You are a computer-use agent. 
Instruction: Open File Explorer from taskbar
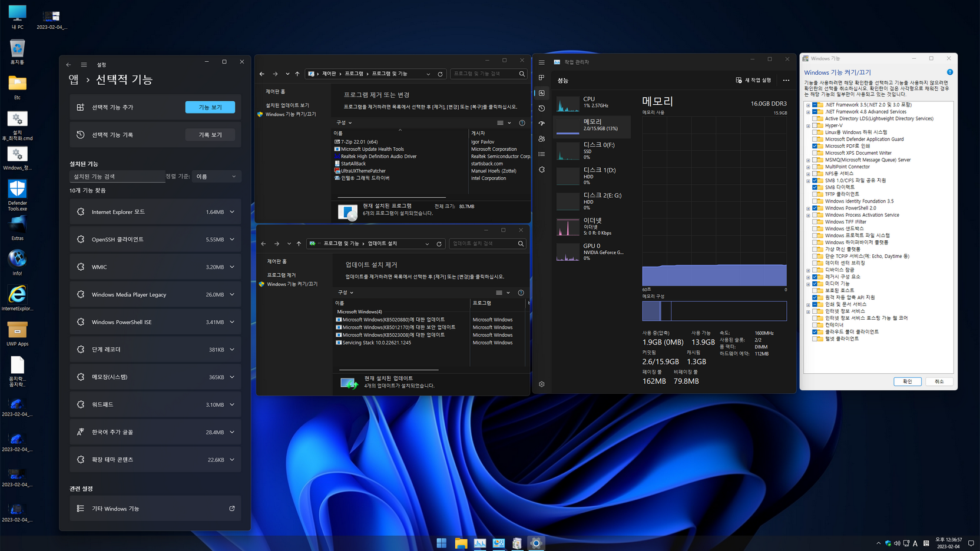coord(461,543)
